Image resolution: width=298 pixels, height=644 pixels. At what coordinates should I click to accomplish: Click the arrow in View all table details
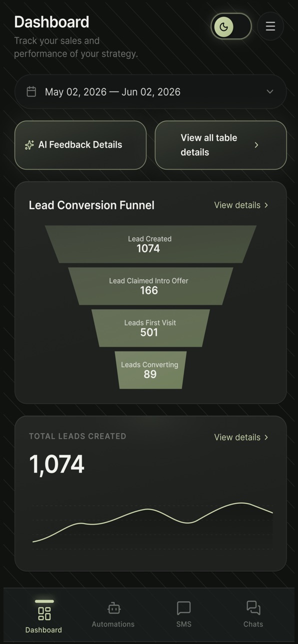tap(256, 145)
